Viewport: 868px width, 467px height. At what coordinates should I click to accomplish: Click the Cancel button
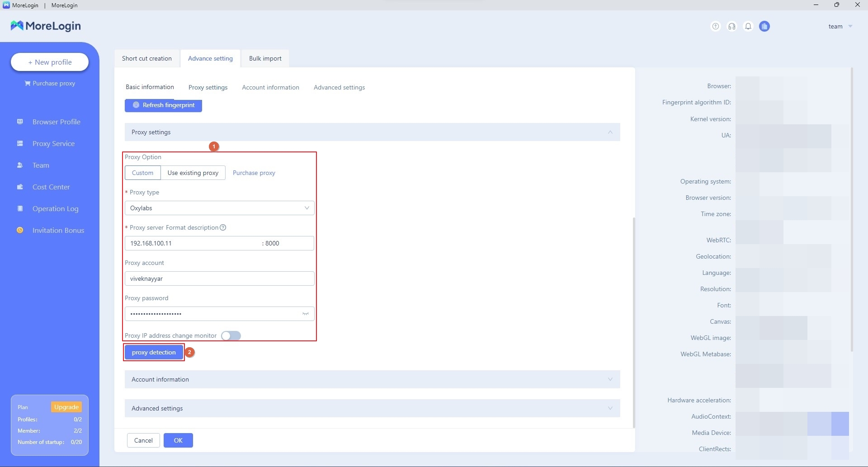[143, 440]
